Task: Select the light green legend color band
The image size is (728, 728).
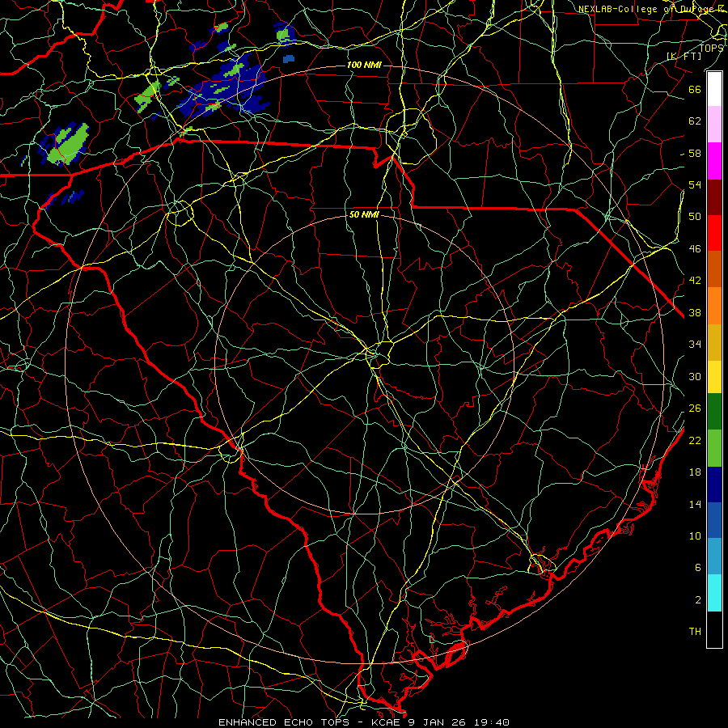Action: [714, 448]
